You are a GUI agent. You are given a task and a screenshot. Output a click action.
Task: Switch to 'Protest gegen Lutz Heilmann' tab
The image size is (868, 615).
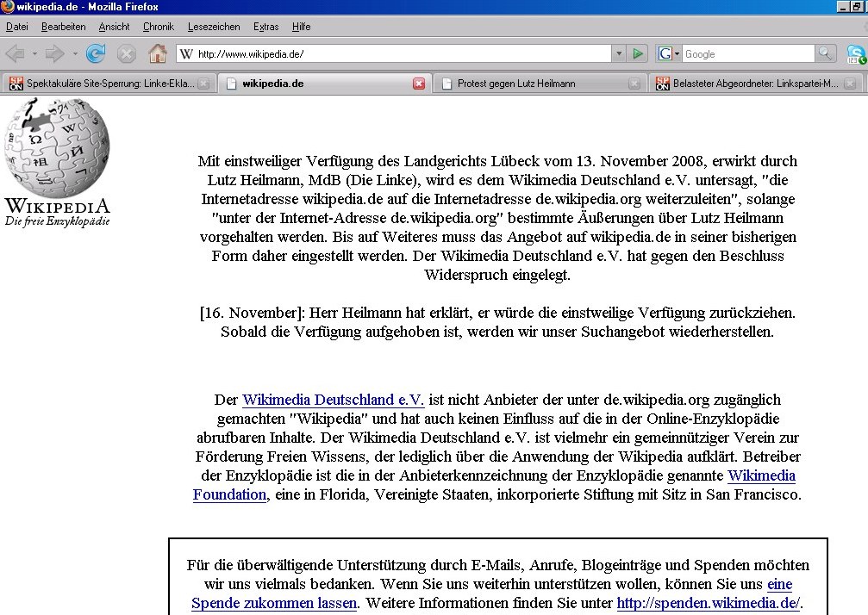(515, 84)
